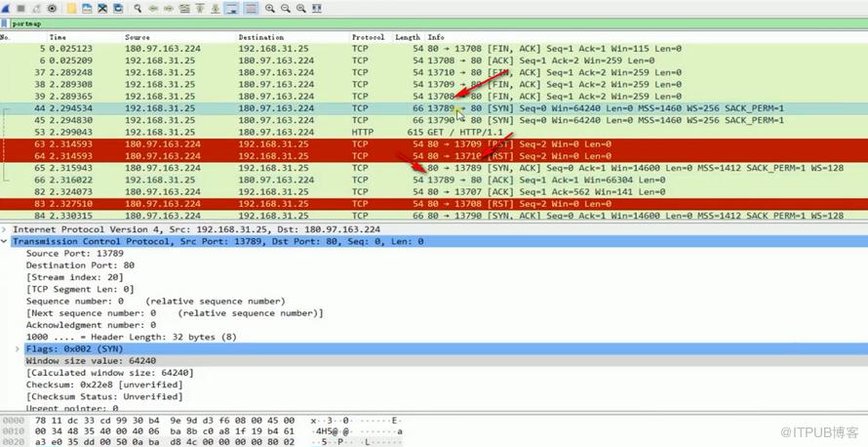Select Window size value: 64240 field
Screen dimensions: 868x447
(x=92, y=360)
